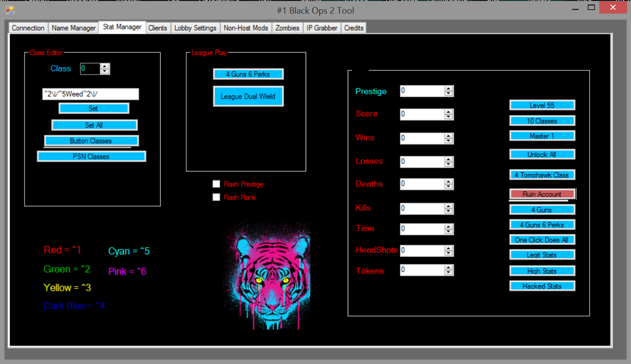Open the IP Grabber tab
Viewport: 631px width, 364px height.
coord(322,28)
